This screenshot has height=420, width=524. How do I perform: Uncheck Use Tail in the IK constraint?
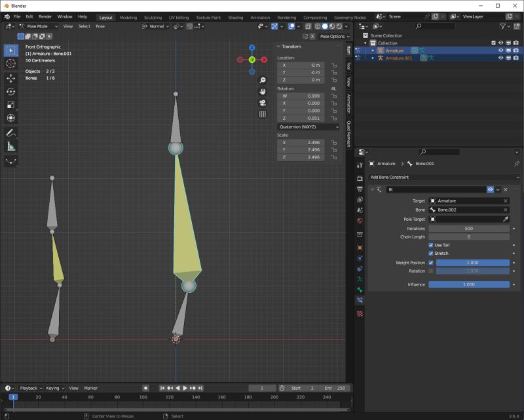(432, 245)
